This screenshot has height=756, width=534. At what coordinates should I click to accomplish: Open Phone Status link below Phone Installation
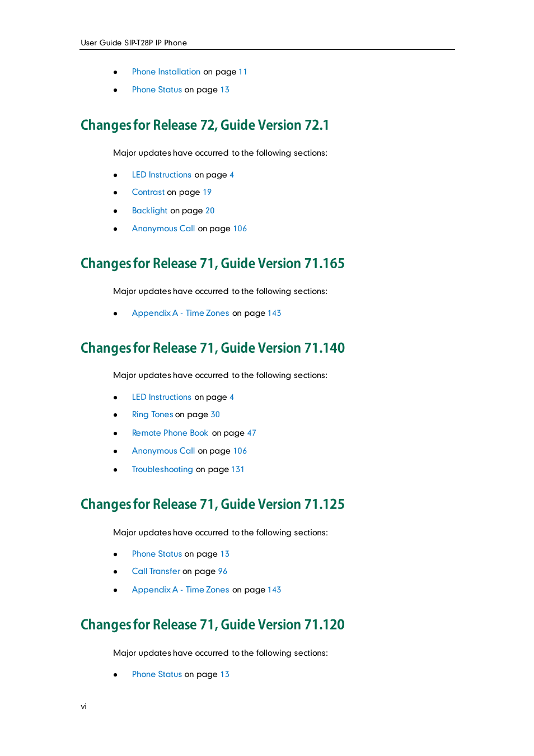[x=157, y=90]
